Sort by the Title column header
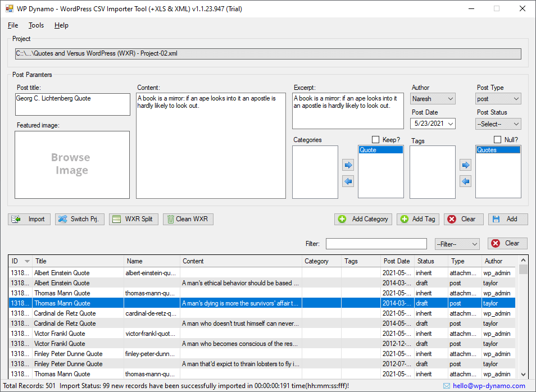 click(x=78, y=261)
